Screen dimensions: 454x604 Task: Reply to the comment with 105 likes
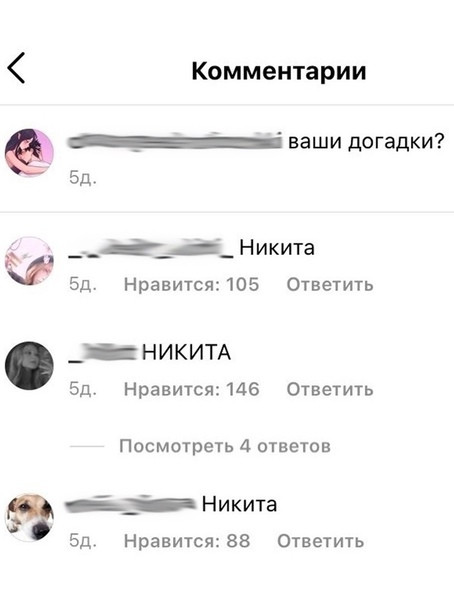click(x=330, y=285)
